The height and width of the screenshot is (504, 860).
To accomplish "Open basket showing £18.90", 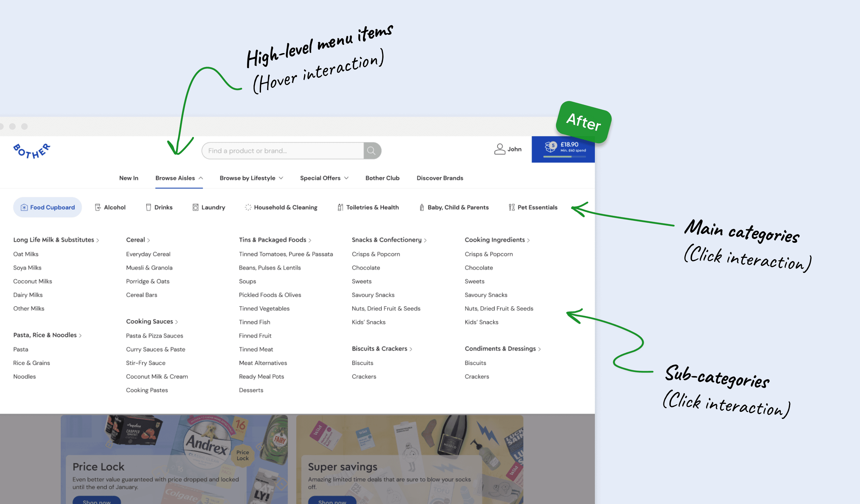I will (x=563, y=149).
